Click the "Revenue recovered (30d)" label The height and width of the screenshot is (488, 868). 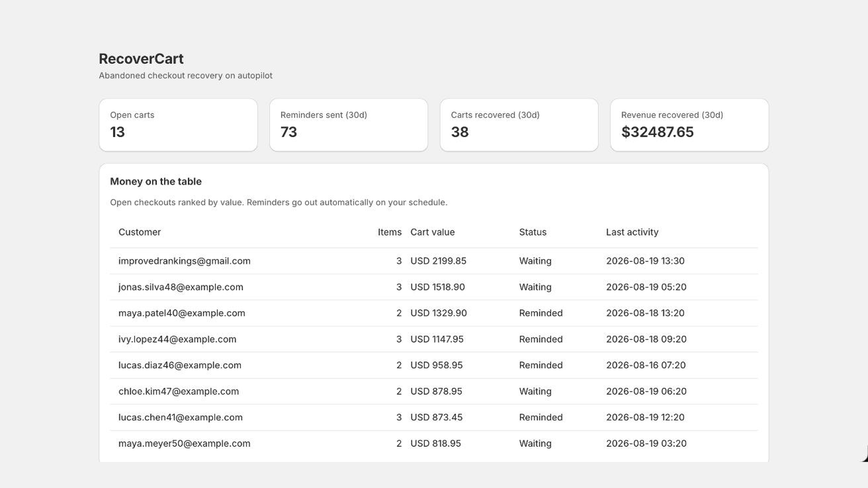click(672, 115)
